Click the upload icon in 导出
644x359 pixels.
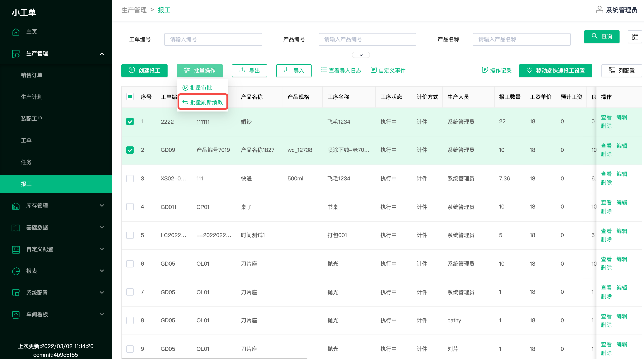[x=242, y=70]
